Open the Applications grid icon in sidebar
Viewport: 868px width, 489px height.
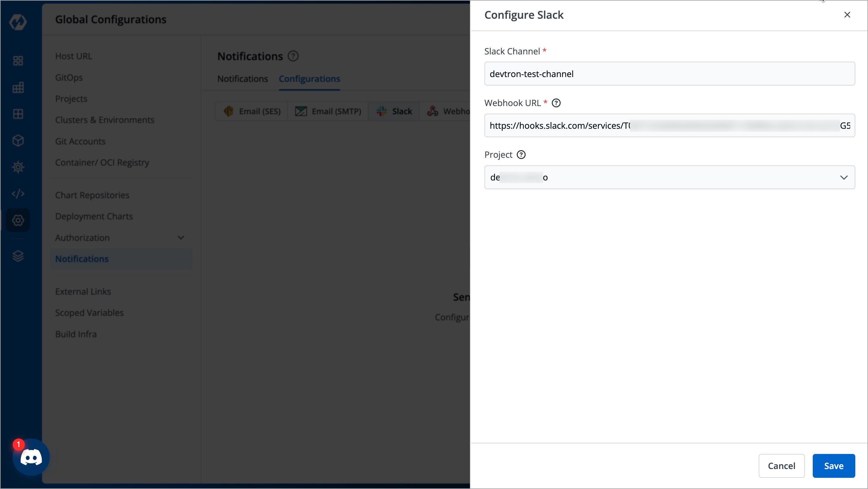click(x=18, y=61)
